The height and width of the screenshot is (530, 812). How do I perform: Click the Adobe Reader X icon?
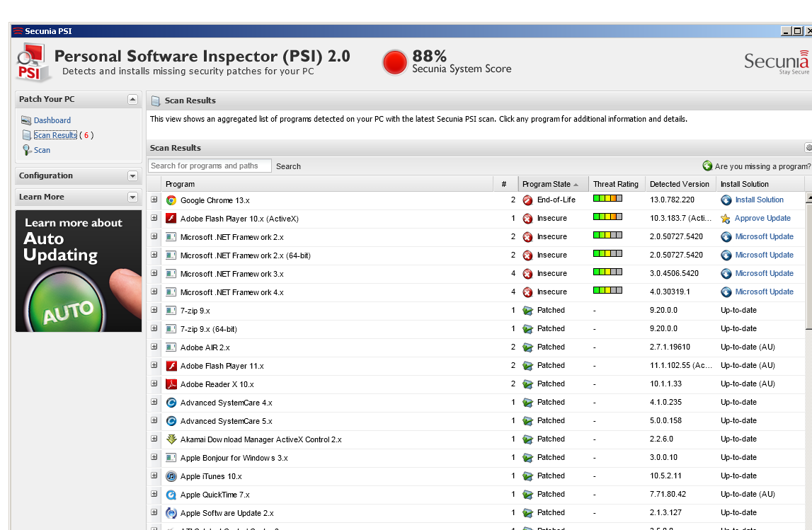tap(171, 384)
